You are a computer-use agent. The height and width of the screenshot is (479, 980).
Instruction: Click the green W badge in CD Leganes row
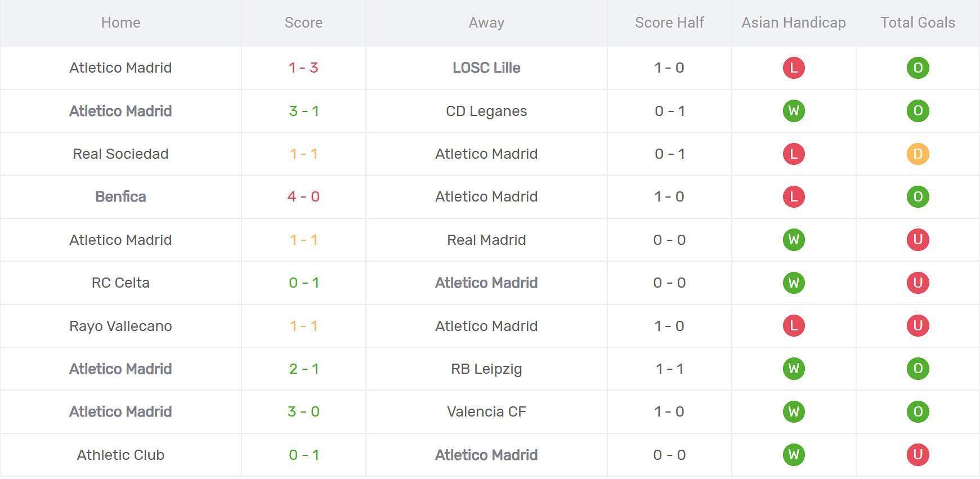[x=794, y=111]
